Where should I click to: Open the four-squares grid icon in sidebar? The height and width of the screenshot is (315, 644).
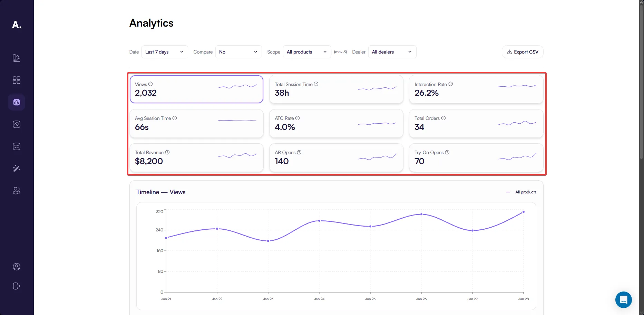pos(17,80)
